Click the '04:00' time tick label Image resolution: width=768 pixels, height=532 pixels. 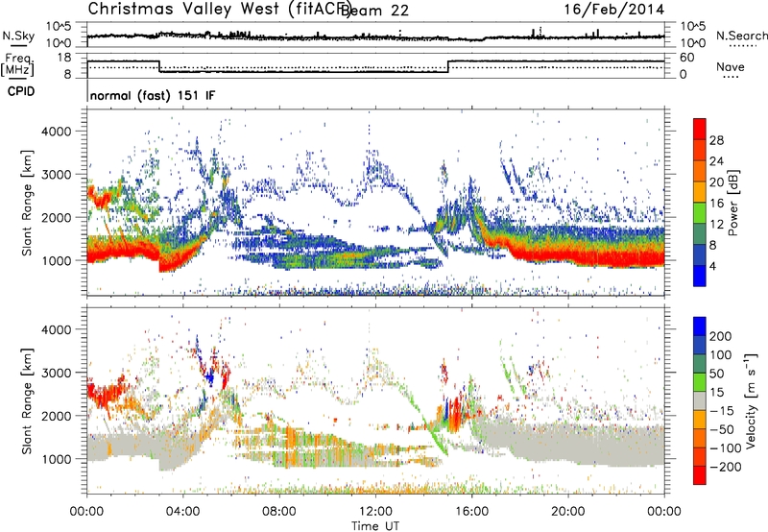pos(182,512)
